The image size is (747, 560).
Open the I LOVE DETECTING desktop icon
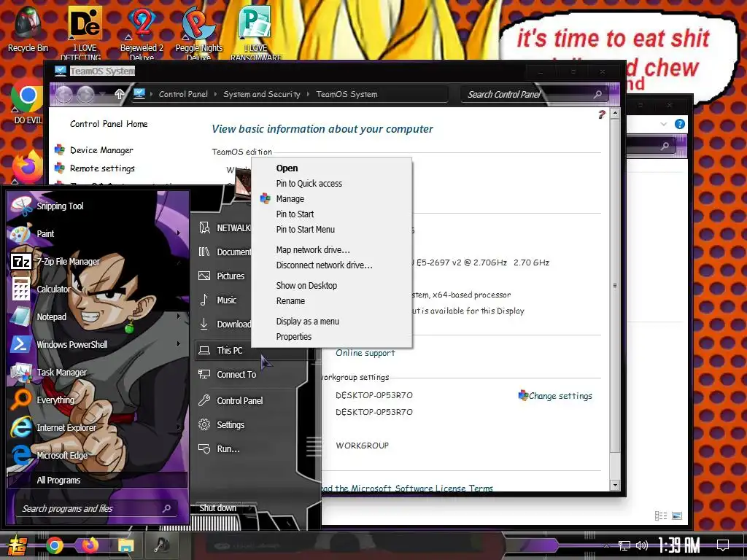click(85, 32)
